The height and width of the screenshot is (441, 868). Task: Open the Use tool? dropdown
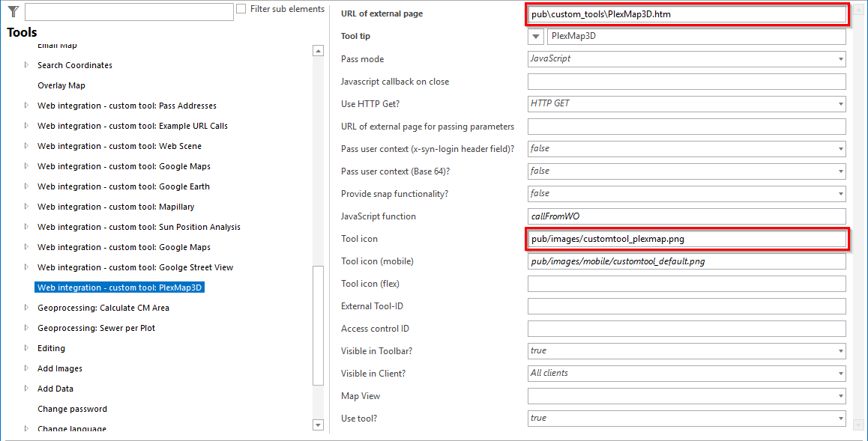pos(840,418)
